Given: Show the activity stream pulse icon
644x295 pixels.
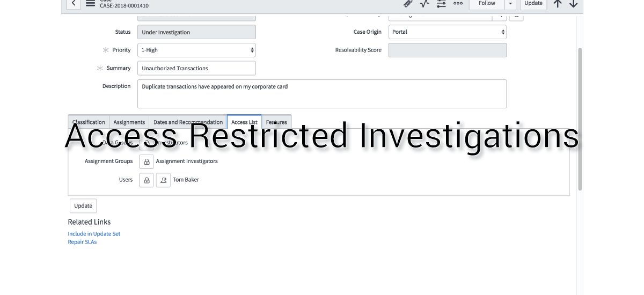Looking at the screenshot, I should 425,3.
